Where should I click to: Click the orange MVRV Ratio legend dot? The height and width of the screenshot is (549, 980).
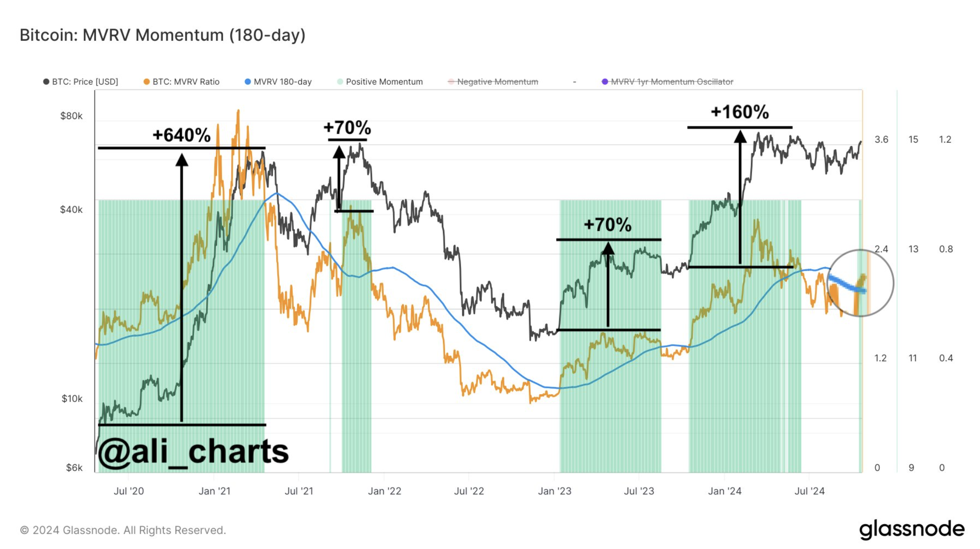tap(147, 82)
